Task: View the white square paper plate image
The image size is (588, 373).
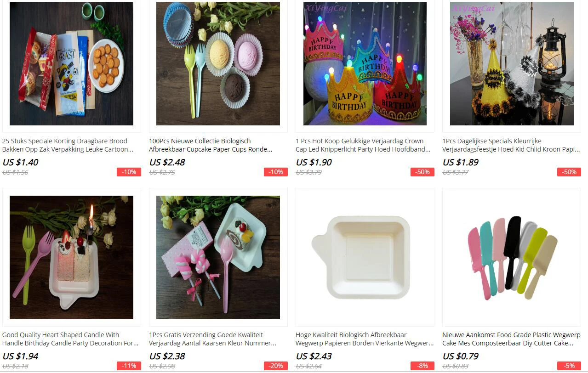Action: point(365,257)
